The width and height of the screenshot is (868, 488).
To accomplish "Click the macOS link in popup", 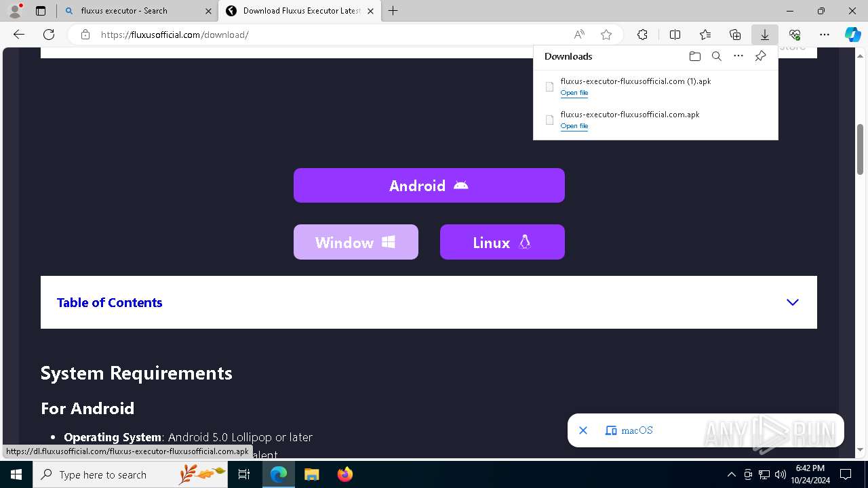I will (637, 430).
